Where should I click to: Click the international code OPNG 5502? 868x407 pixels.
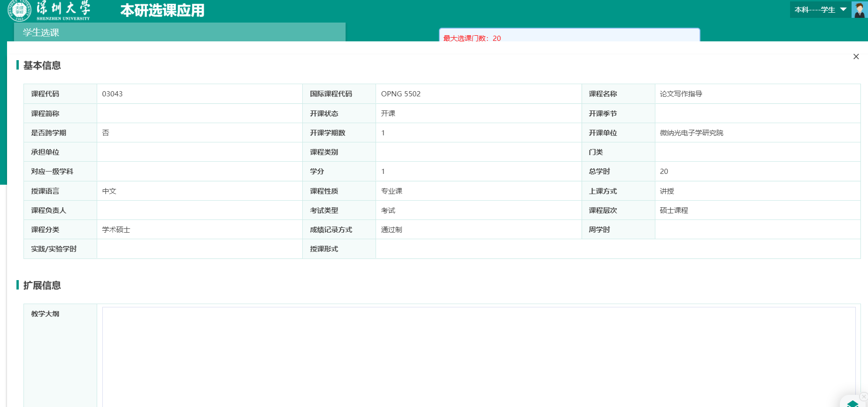[400, 94]
